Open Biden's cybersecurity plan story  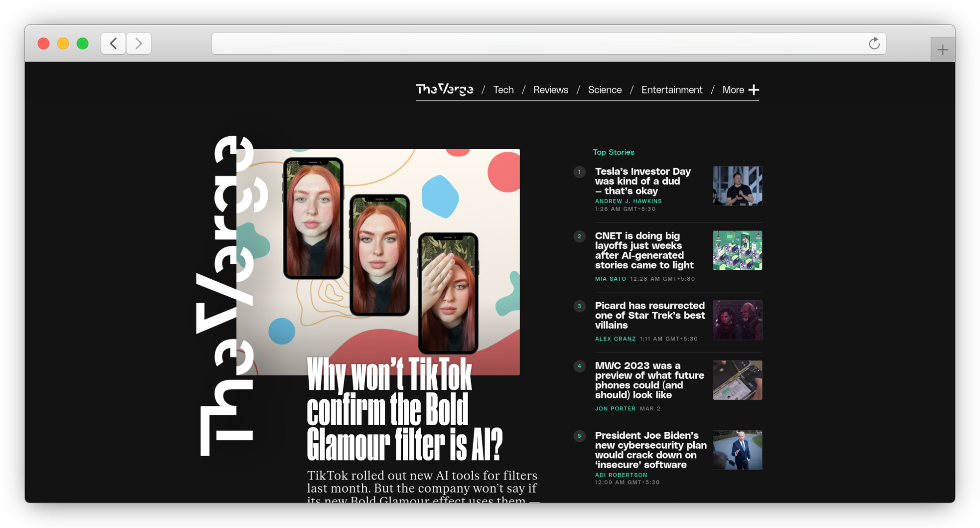651,450
